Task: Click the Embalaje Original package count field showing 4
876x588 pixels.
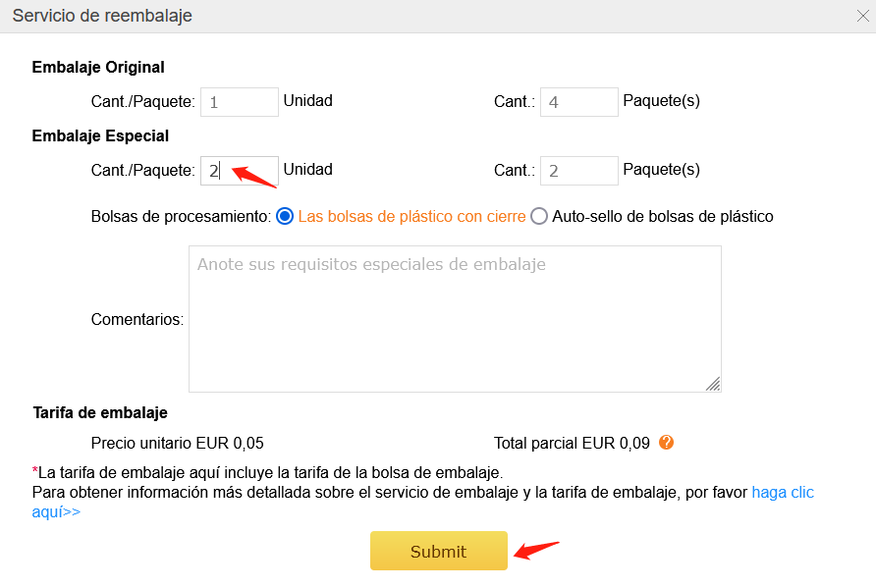Action: (x=578, y=102)
